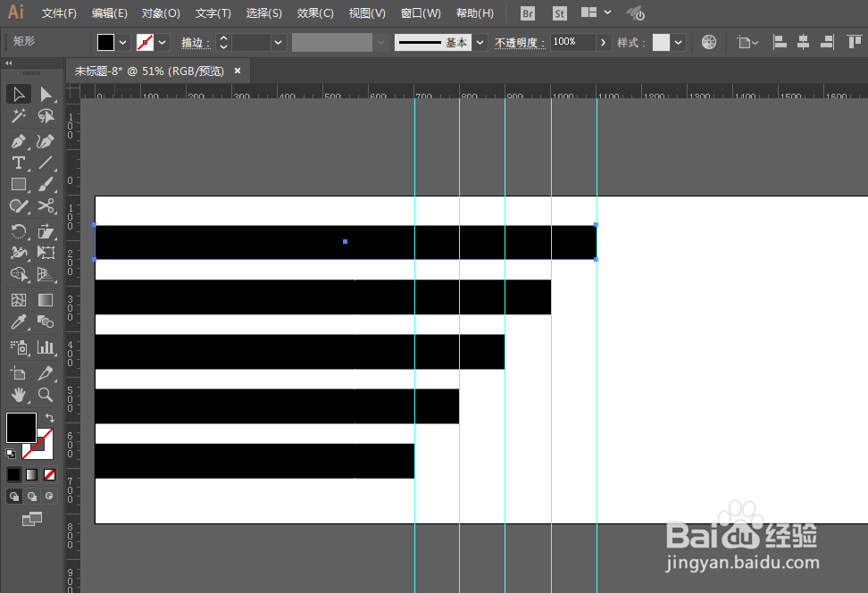Select the Width/Warp tool

[x=18, y=253]
